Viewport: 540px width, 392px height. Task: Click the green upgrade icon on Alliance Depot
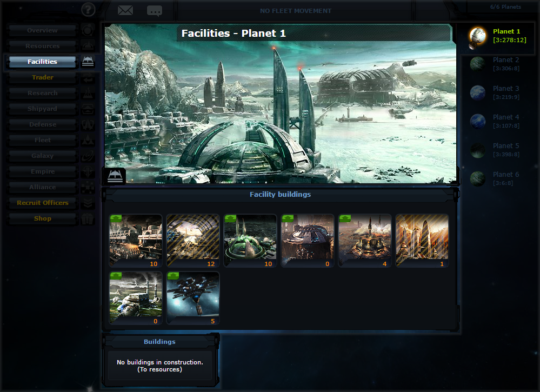click(x=288, y=218)
